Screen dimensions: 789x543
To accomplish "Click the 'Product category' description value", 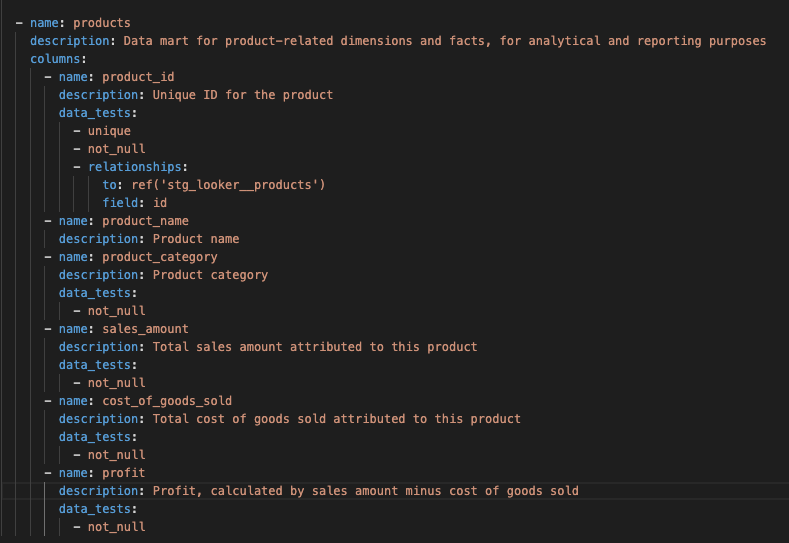I will pos(210,275).
